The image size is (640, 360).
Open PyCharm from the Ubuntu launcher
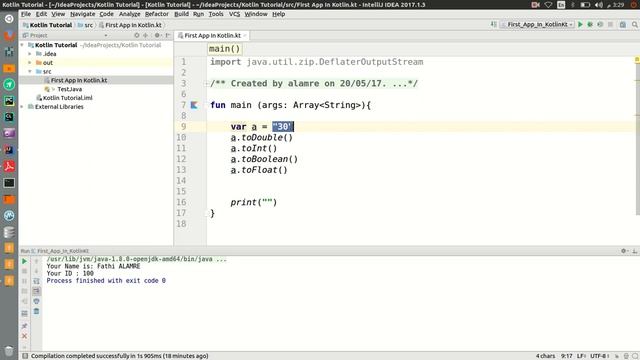tap(9, 101)
